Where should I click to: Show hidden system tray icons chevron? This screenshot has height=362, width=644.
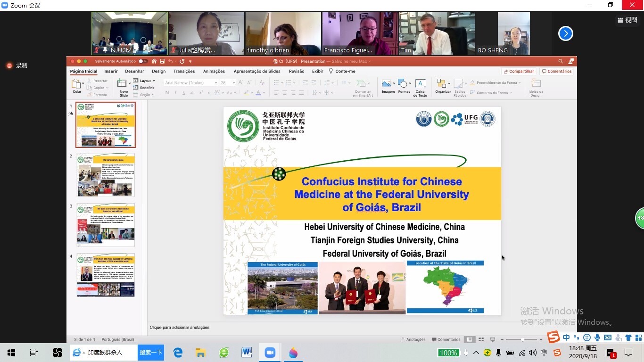pyautogui.click(x=476, y=353)
